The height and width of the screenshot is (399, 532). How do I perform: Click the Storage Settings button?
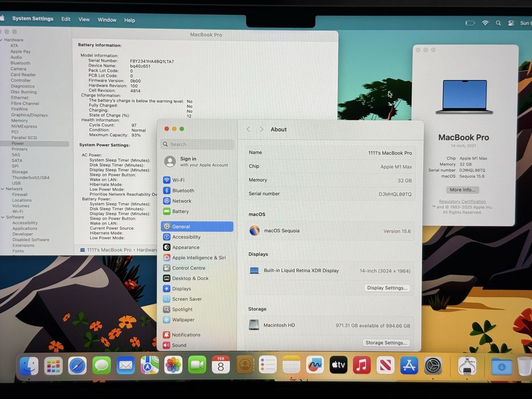[386, 343]
